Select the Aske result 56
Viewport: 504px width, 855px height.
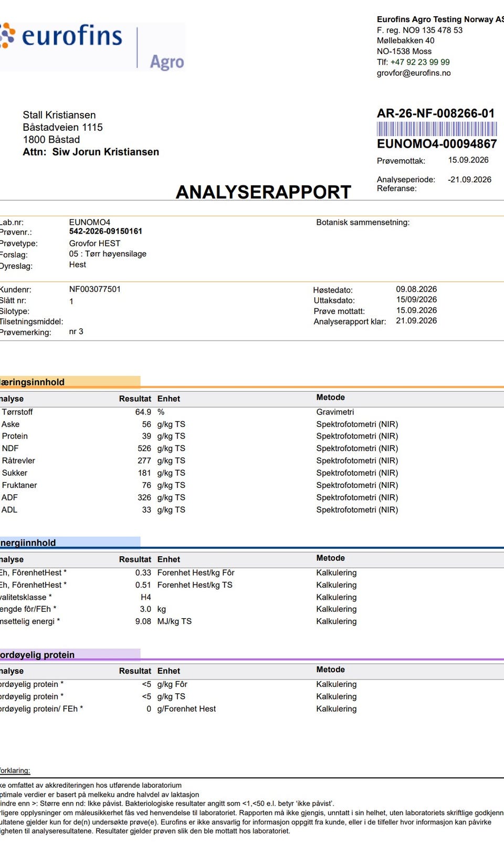146,424
